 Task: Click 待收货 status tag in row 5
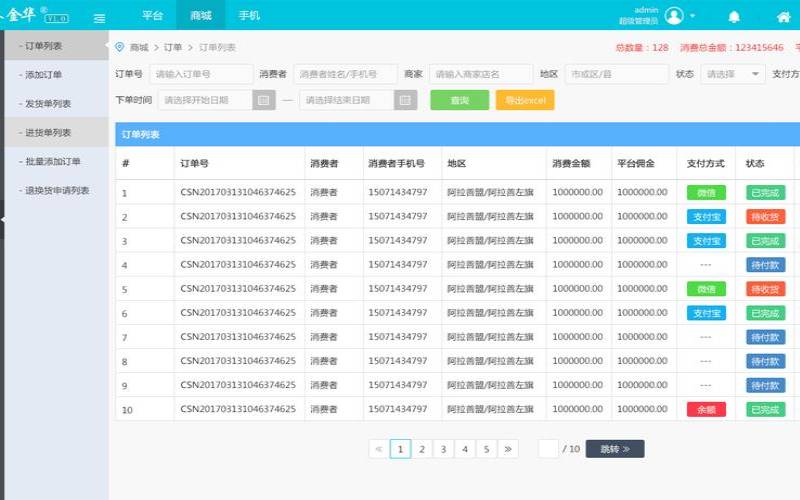pyautogui.click(x=765, y=289)
